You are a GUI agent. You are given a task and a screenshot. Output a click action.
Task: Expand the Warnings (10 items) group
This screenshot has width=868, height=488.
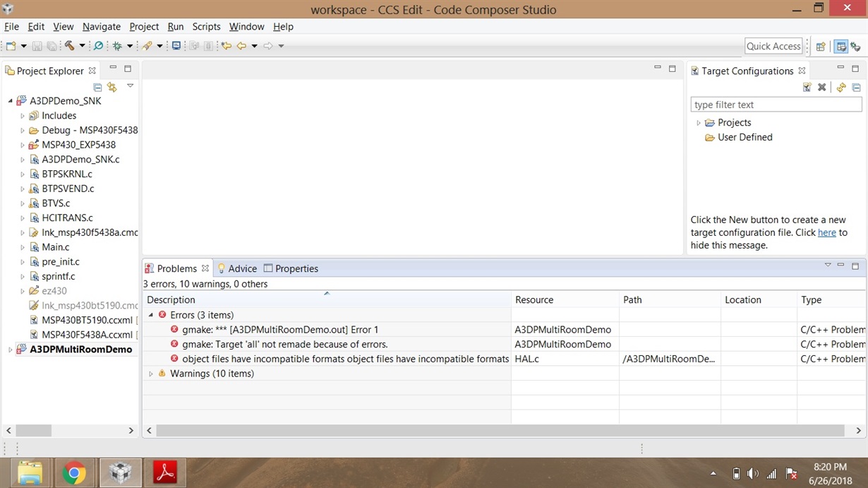[151, 374]
